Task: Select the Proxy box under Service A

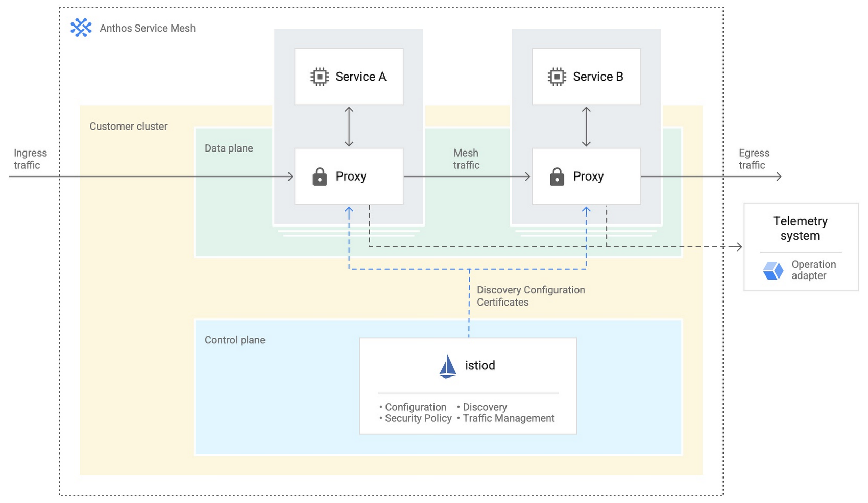Action: point(349,177)
